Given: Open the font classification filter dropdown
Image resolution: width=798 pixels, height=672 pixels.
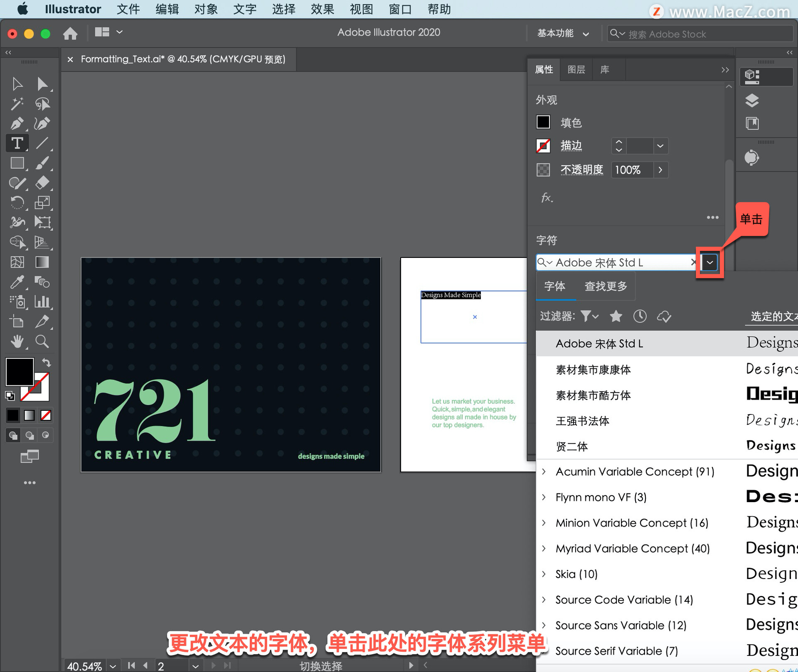Looking at the screenshot, I should [590, 316].
